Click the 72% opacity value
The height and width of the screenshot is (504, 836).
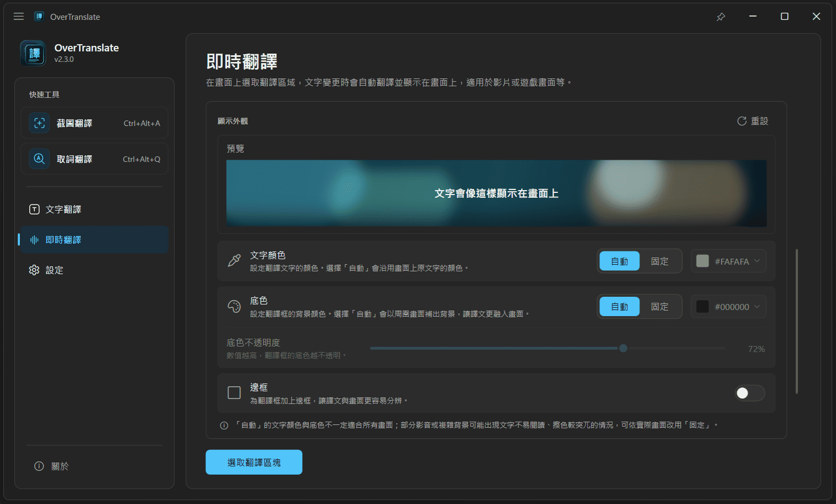[756, 349]
